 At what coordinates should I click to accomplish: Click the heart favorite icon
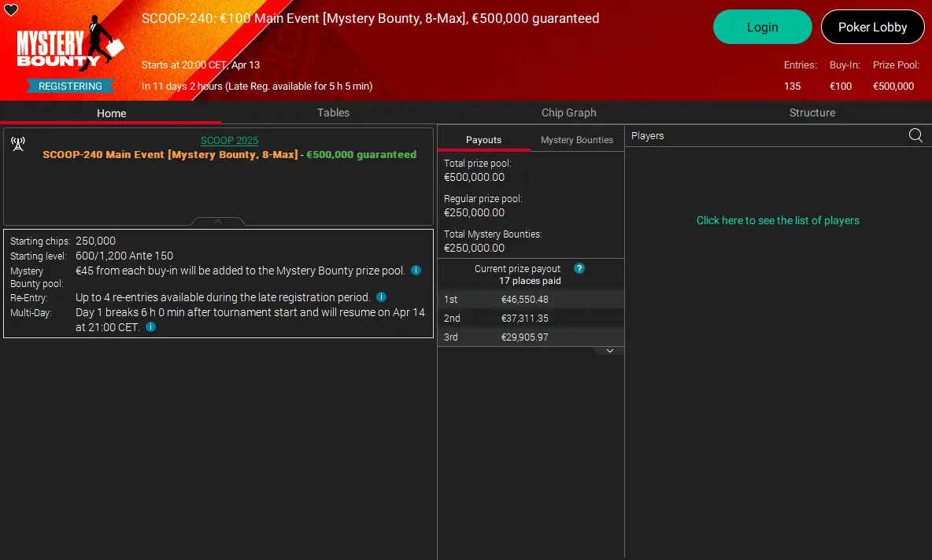point(11,9)
